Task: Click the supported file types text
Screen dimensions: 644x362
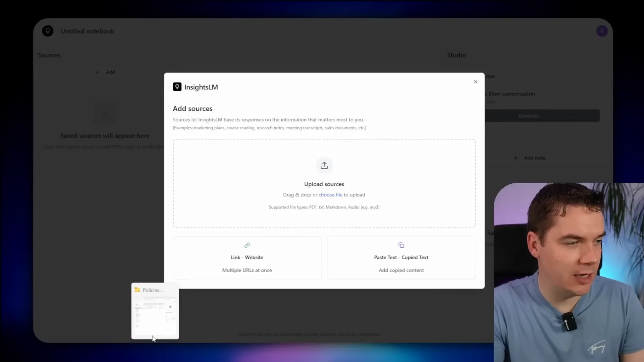Action: (x=324, y=207)
